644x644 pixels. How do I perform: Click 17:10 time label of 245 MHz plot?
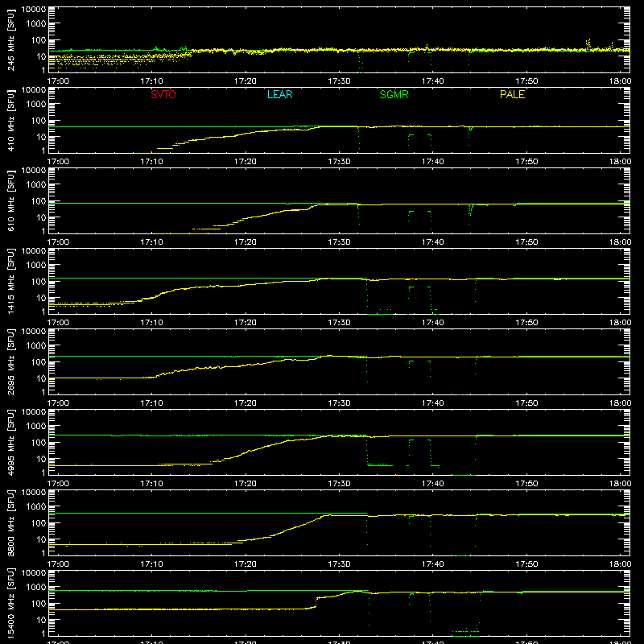pyautogui.click(x=151, y=81)
